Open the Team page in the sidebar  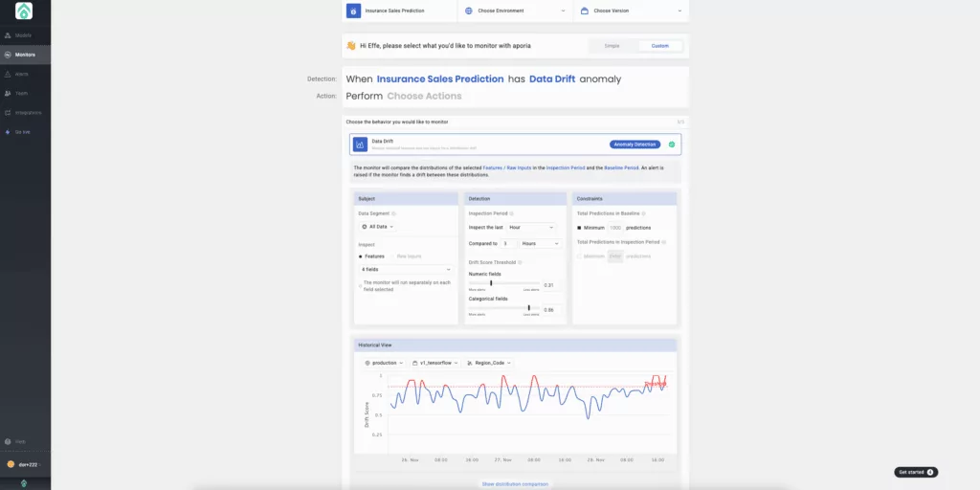(25, 93)
